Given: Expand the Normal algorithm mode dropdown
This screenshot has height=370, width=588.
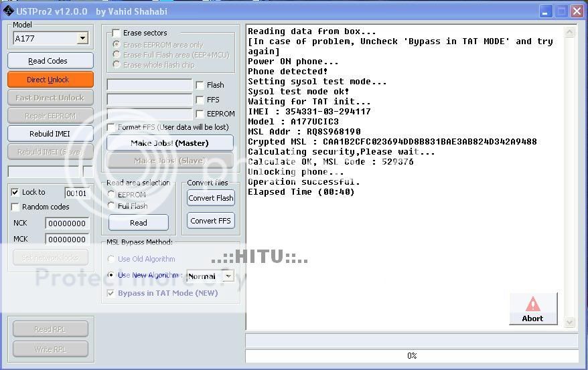Looking at the screenshot, I should (228, 276).
